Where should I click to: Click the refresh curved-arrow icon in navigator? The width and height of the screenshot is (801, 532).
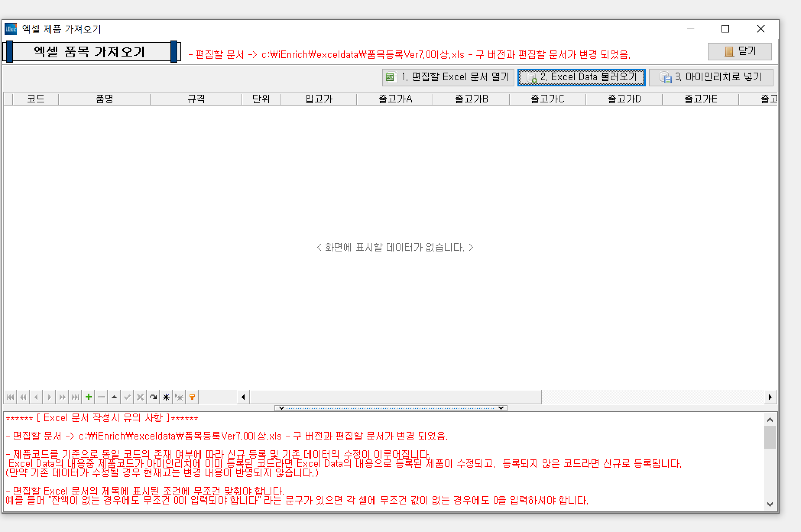click(153, 397)
